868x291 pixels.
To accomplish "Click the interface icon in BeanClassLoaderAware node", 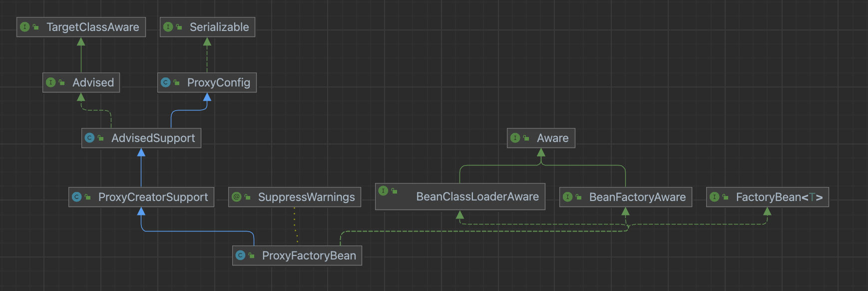I will tap(383, 190).
